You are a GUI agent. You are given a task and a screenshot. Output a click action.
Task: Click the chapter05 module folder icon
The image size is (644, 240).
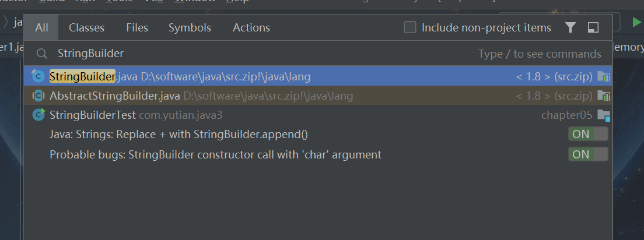[x=603, y=115]
